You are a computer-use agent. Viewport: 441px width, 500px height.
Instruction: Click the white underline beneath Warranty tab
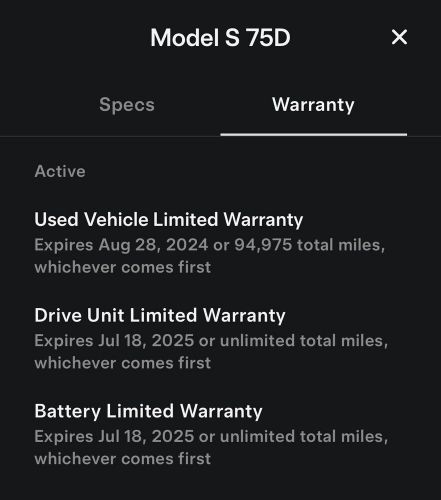314,135
